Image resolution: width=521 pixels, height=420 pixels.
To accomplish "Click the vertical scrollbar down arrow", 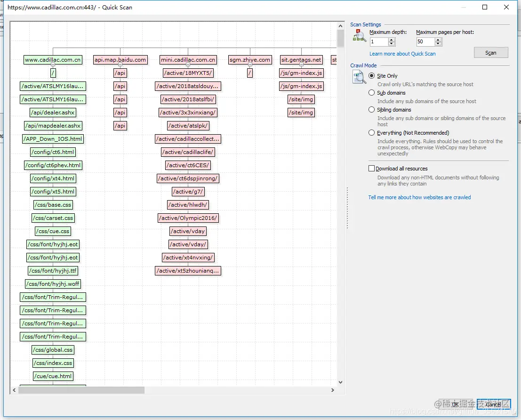I will pos(340,382).
